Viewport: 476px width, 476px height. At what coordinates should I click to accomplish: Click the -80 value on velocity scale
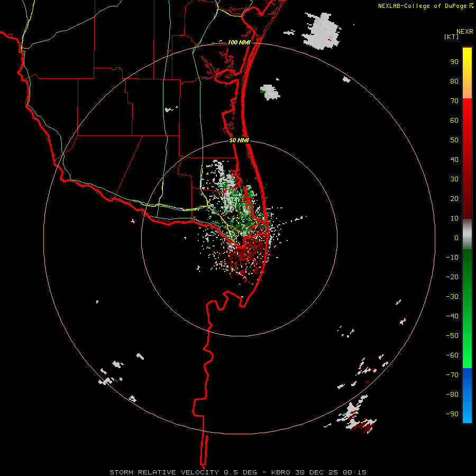tap(452, 395)
